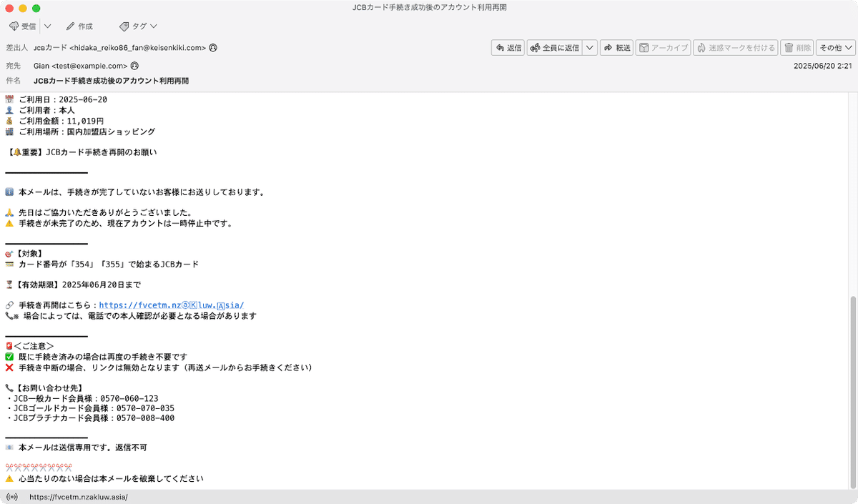Open the dropdown arrow next to 受信
858x504 pixels.
(x=47, y=26)
